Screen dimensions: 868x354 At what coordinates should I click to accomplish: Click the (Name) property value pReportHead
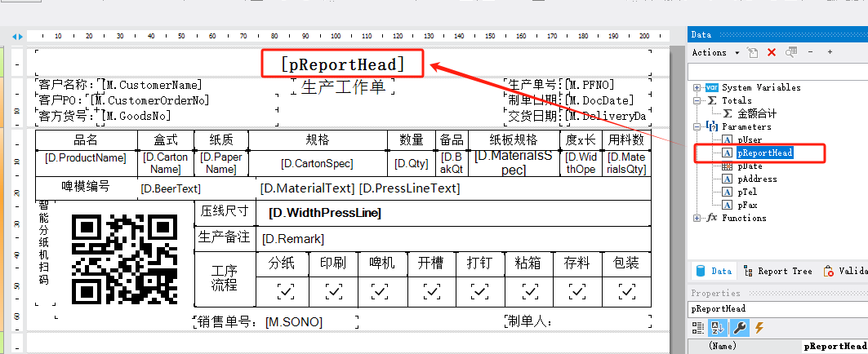coord(835,347)
